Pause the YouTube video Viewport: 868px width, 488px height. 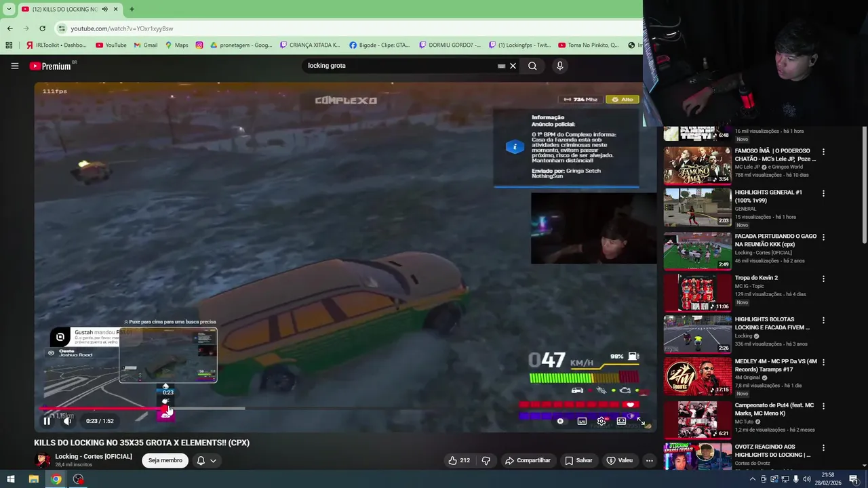(x=47, y=421)
